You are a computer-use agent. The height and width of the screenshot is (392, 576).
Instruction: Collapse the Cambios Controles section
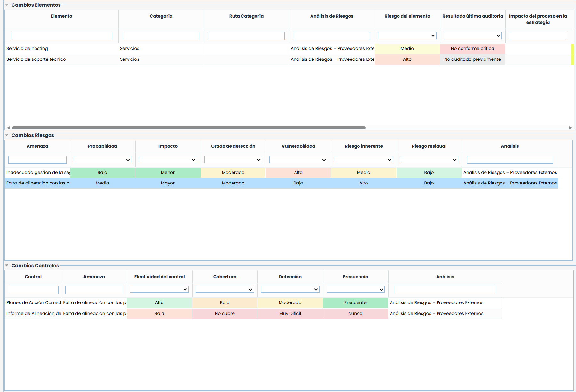[7, 265]
